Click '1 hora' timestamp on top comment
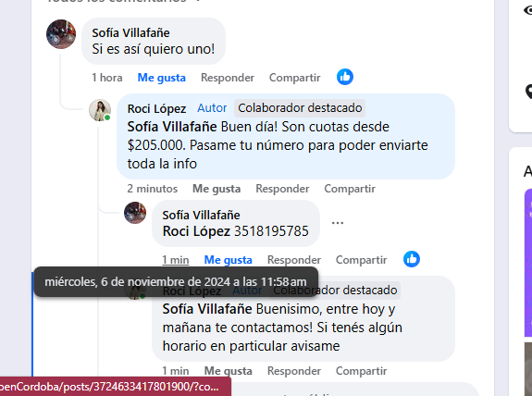Viewport: 532px width, 396px height. [x=107, y=78]
